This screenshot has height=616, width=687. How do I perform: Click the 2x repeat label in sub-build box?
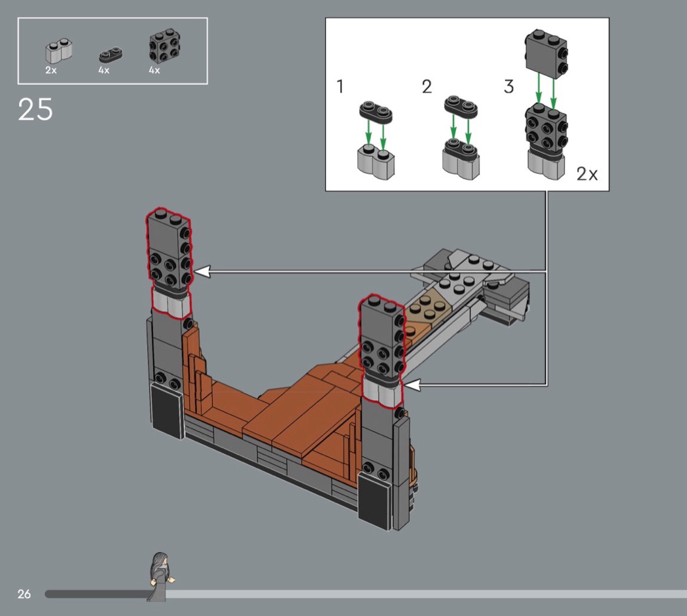(x=587, y=174)
